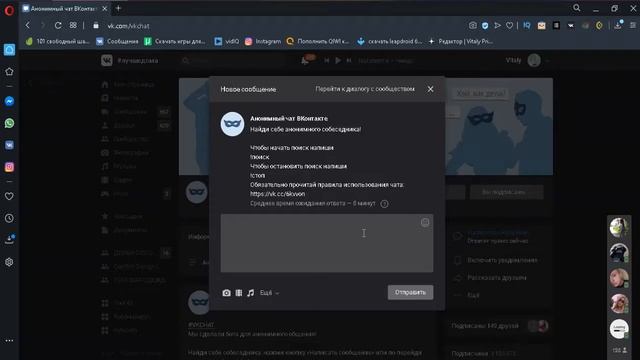Open sidebar setup three dots
Screen dimensions: 640x360
click(9, 340)
